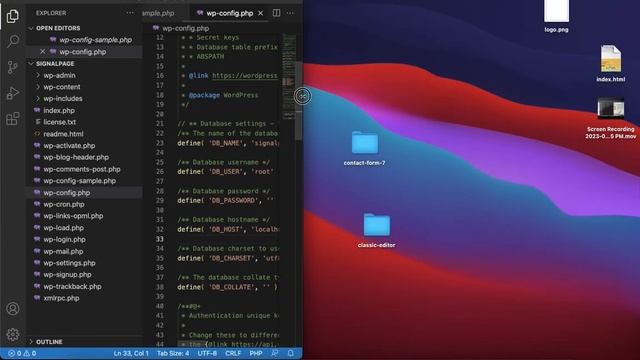Close wp-config.php in Open Editors list
Viewport: 640px width, 360px height.
pyautogui.click(x=42, y=52)
